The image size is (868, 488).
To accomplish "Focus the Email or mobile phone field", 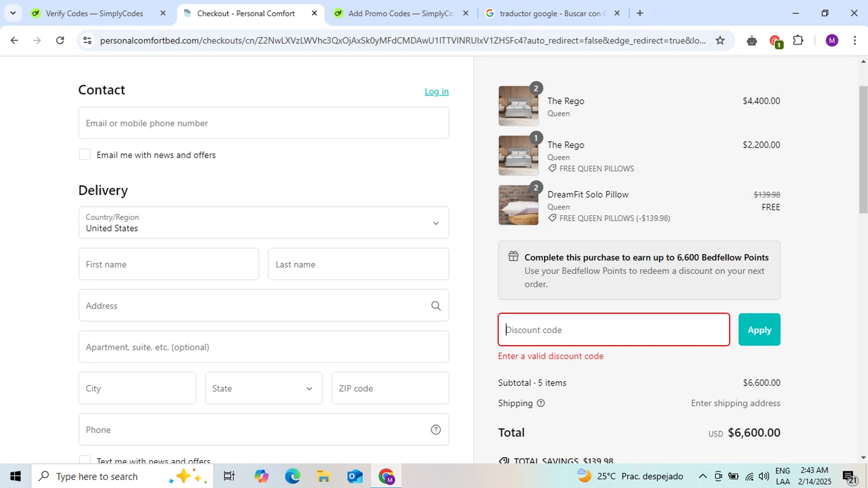I will pos(263,123).
